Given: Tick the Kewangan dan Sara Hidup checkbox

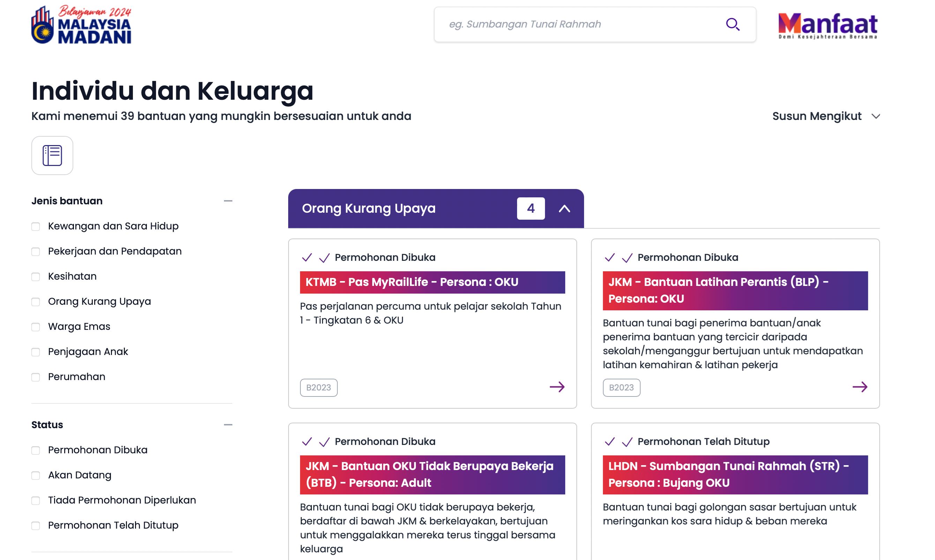Looking at the screenshot, I should (36, 226).
